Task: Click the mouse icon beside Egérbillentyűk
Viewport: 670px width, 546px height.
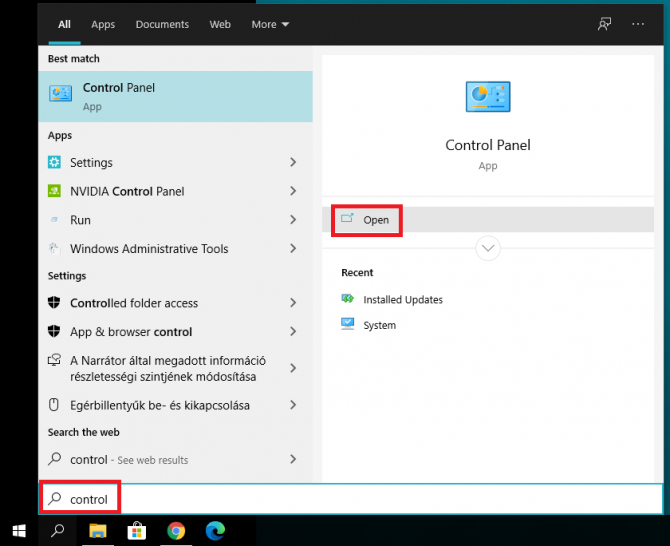Action: pyautogui.click(x=54, y=405)
